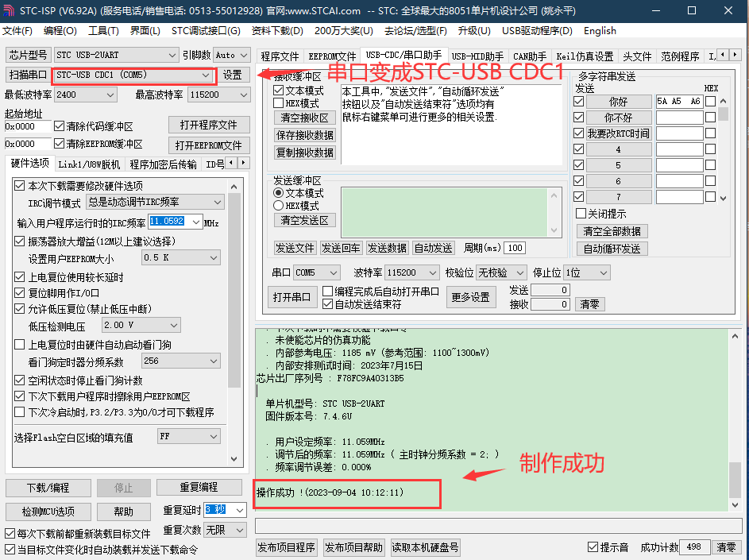This screenshot has width=749, height=560.
Task: Click right arrow of hardware options tab strip
Action: tap(244, 163)
